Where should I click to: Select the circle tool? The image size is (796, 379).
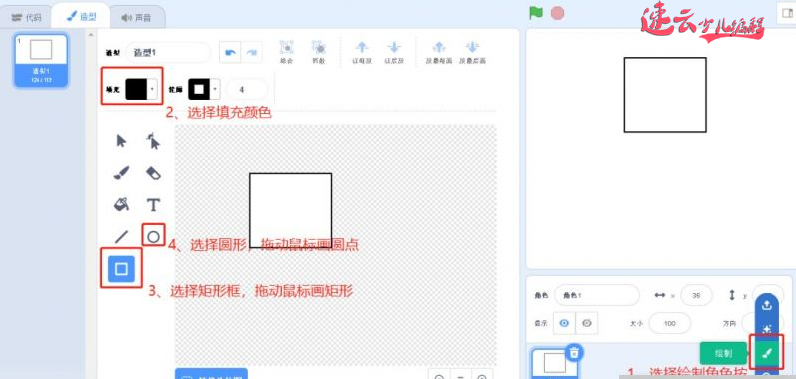pos(153,236)
